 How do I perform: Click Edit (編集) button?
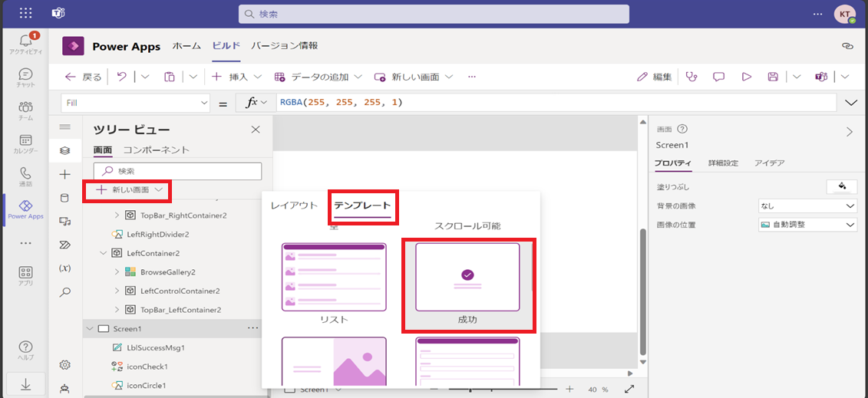tap(655, 77)
